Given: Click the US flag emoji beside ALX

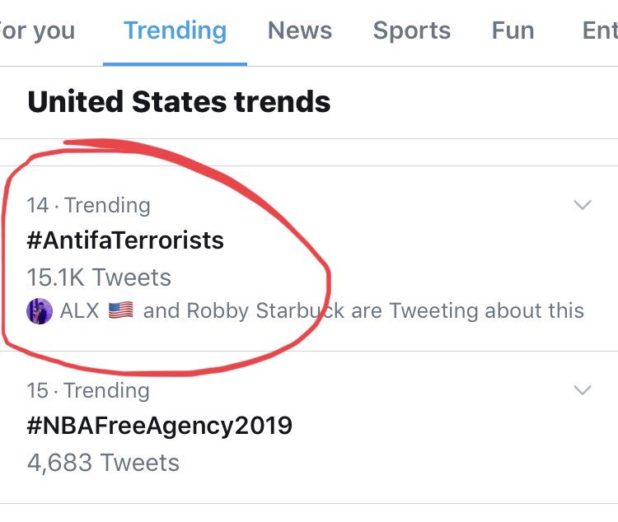Looking at the screenshot, I should pos(121,310).
